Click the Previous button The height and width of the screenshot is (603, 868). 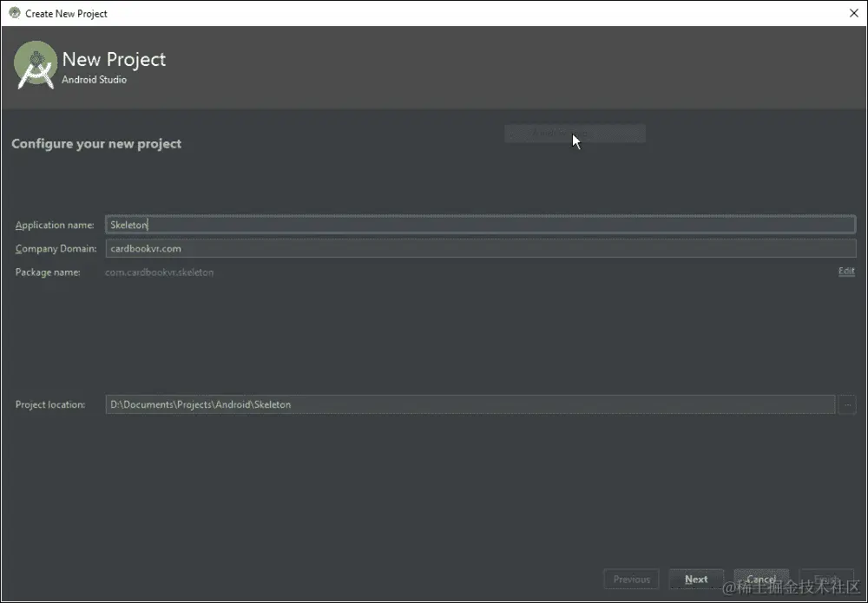(x=631, y=580)
